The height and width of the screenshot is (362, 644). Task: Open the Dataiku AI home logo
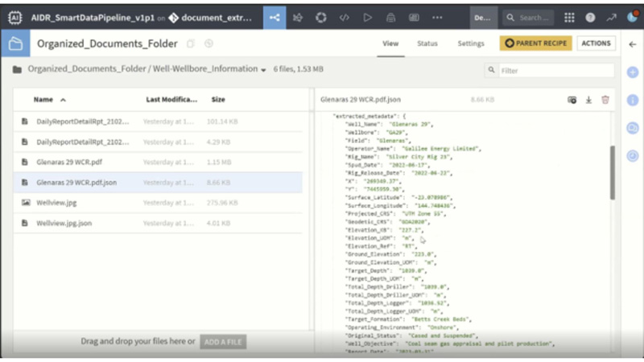point(14,18)
